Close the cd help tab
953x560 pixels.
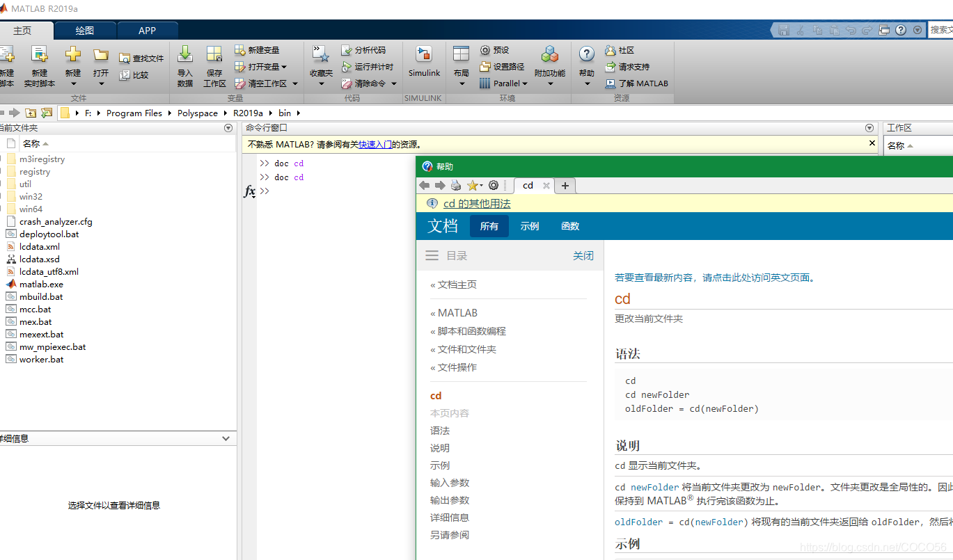point(546,185)
